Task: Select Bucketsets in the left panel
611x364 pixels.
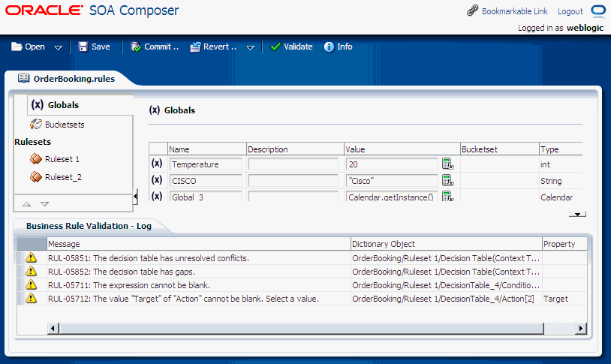Action: click(64, 125)
